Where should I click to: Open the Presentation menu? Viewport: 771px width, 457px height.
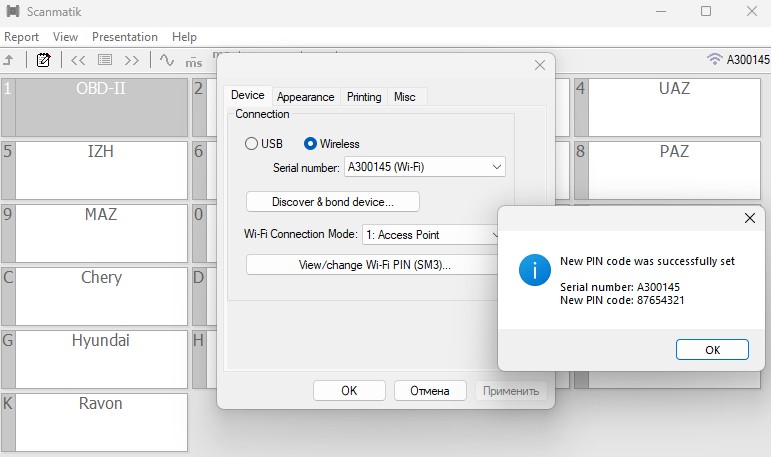point(125,37)
